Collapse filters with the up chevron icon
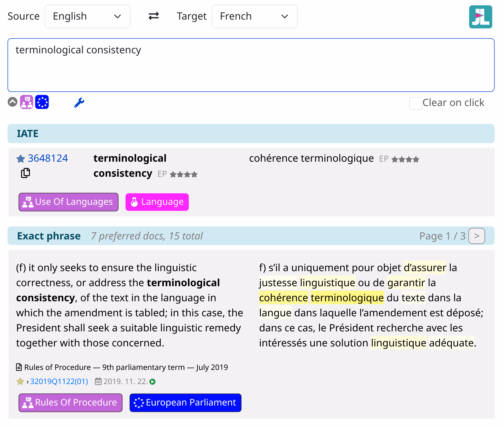The width and height of the screenshot is (504, 427). (13, 102)
